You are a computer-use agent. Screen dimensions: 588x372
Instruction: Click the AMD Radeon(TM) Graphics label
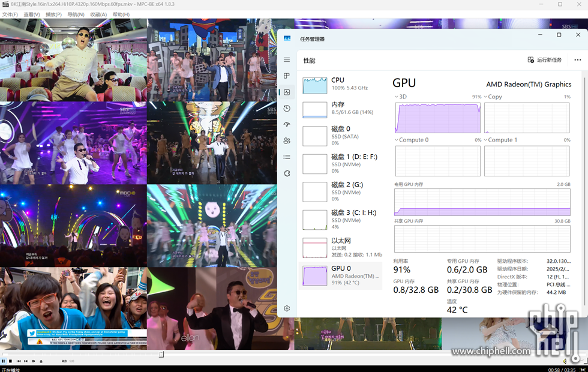[529, 85]
